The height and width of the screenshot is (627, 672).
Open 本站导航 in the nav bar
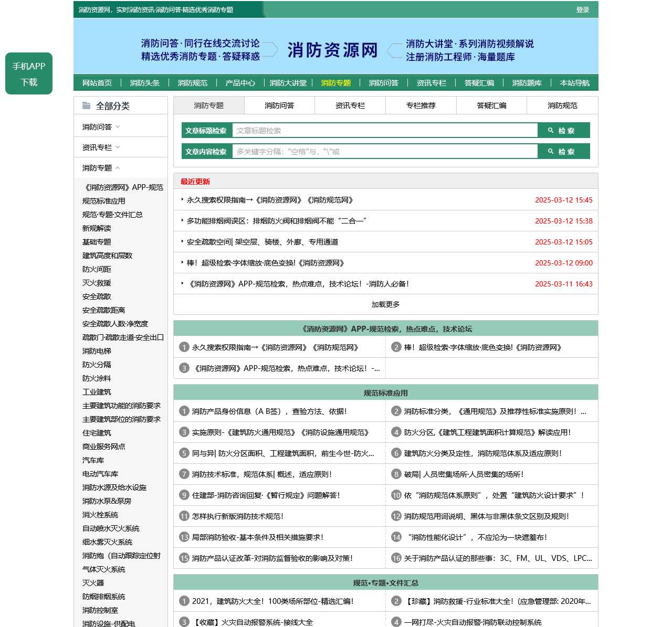point(575,83)
